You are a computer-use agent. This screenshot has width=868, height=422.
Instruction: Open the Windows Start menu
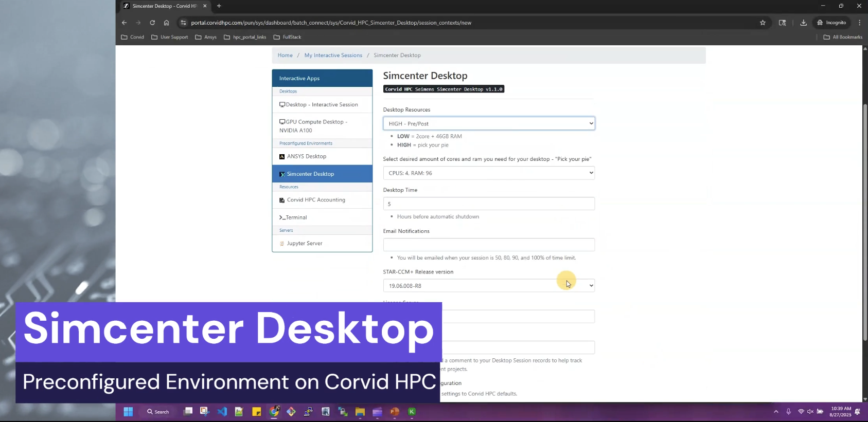coord(128,412)
